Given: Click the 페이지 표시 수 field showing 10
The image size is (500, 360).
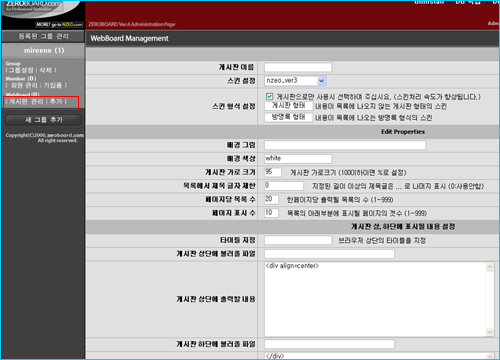Looking at the screenshot, I should [271, 213].
